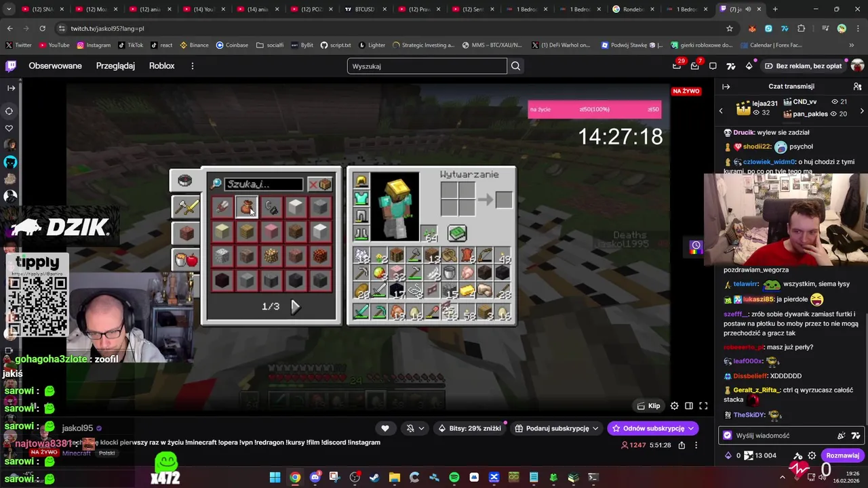The width and height of the screenshot is (868, 488).
Task: Share the stream via share icon
Action: 682,445
